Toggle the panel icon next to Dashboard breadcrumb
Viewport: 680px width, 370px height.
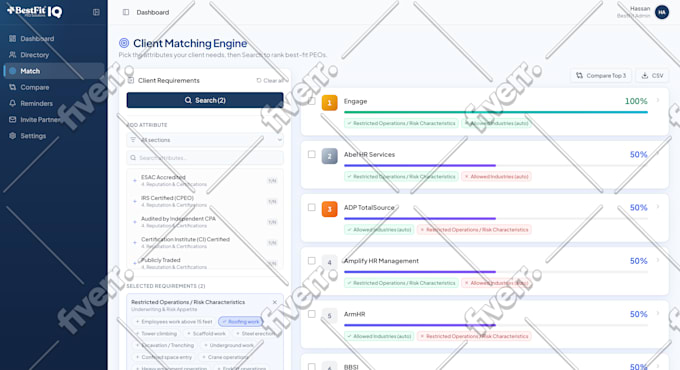pos(126,12)
